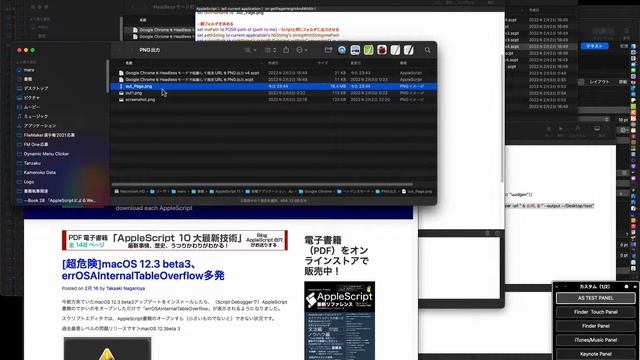Open アプリケーション in Finder sidebar

click(x=40, y=126)
